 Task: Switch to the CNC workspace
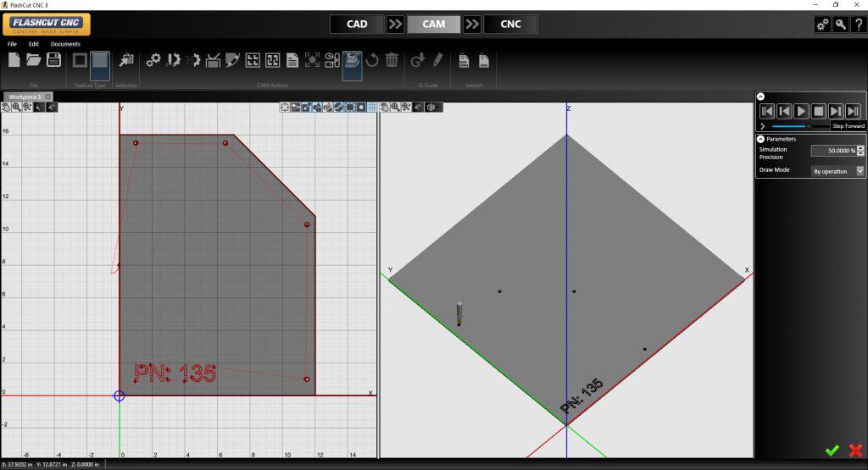coord(510,24)
